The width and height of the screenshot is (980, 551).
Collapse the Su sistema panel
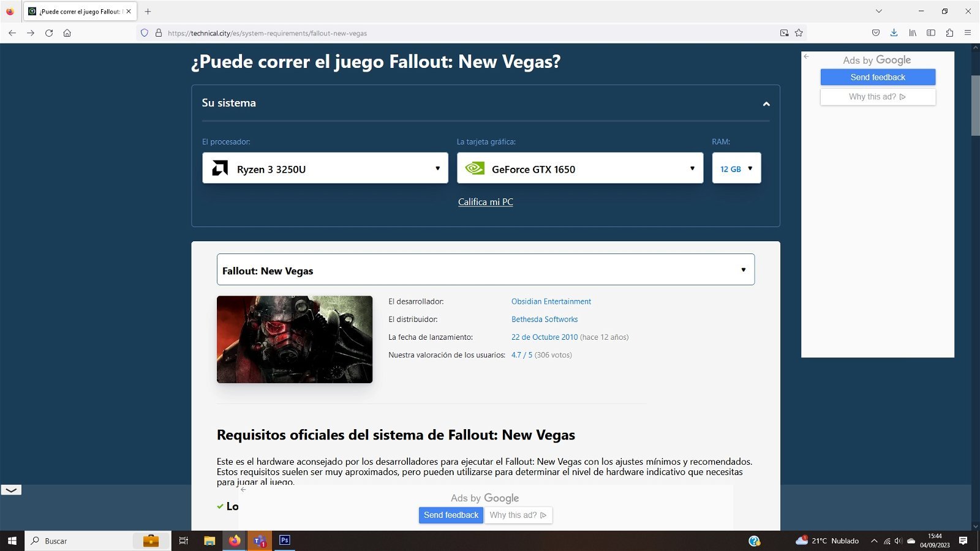(x=766, y=104)
